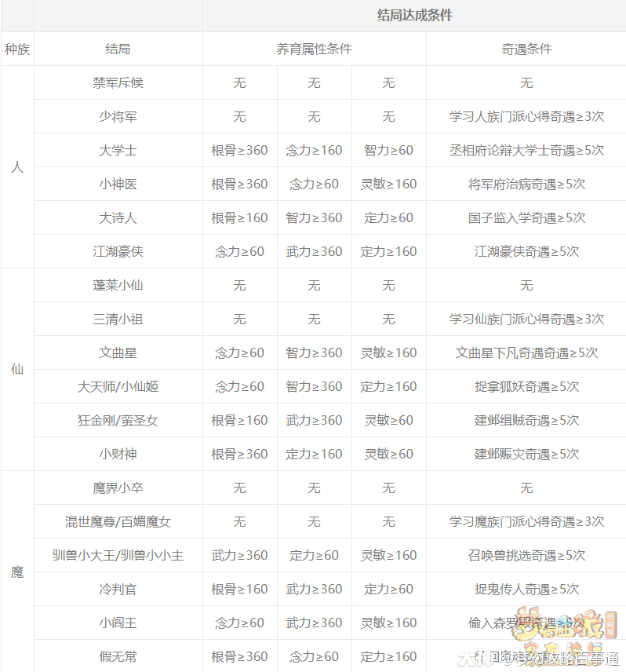Select the 结局达成条件 header cell
Viewport: 626px width, 672px height.
click(414, 15)
